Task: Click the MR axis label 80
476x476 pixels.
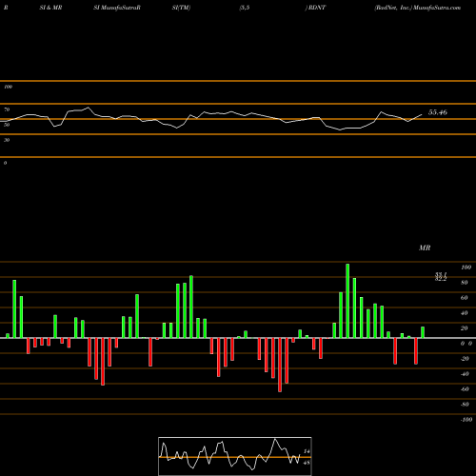Action: [x=464, y=283]
